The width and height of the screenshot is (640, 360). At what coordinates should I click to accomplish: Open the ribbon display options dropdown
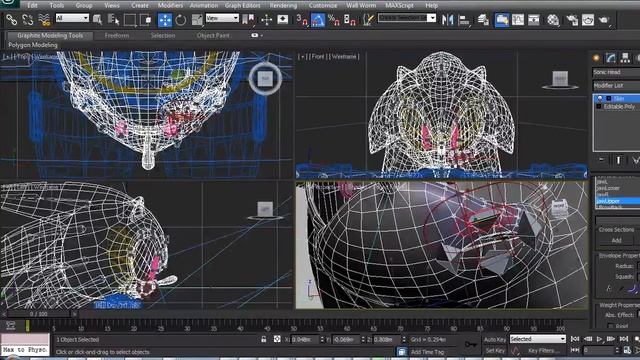(x=257, y=36)
